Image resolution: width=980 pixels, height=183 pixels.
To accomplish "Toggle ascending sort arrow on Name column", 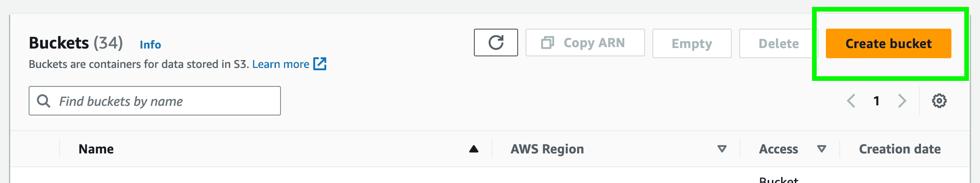I will (474, 149).
